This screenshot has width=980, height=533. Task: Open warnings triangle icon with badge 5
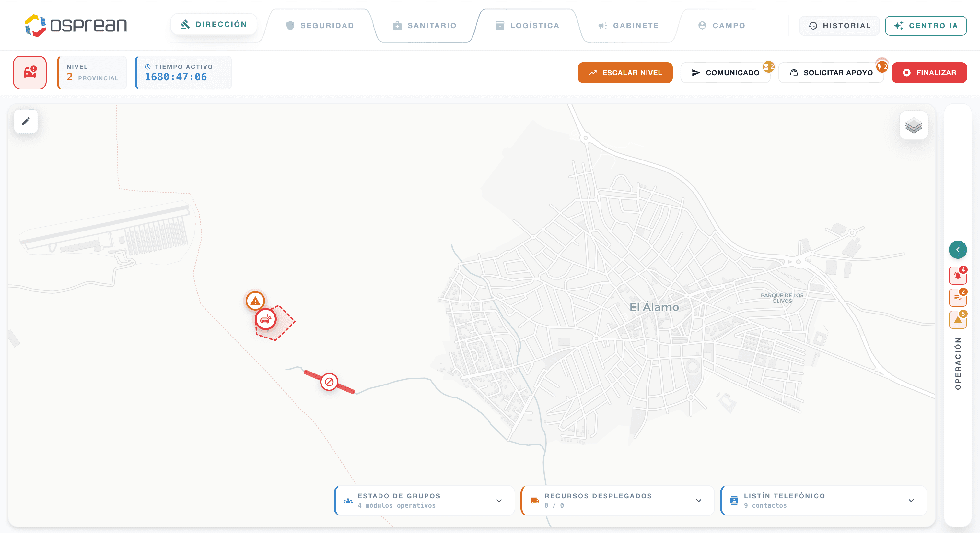958,320
